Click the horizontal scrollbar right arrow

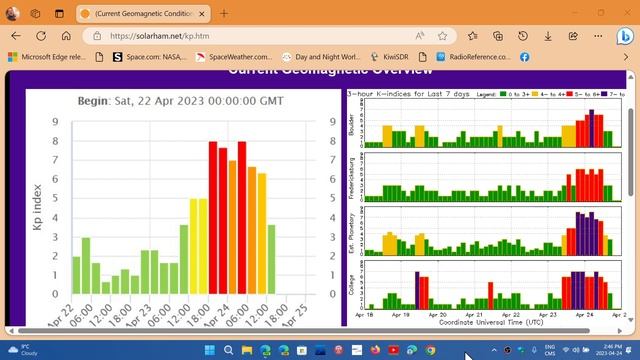point(620,331)
